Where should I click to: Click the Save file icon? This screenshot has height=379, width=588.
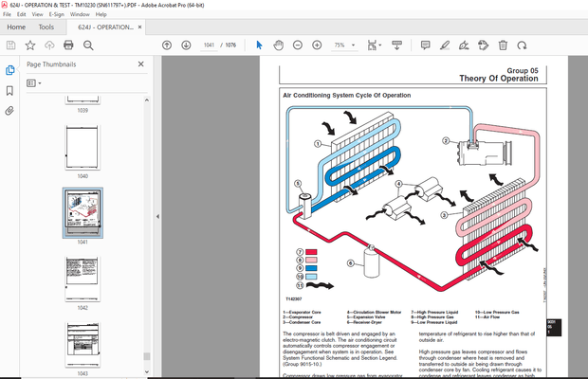(10, 45)
